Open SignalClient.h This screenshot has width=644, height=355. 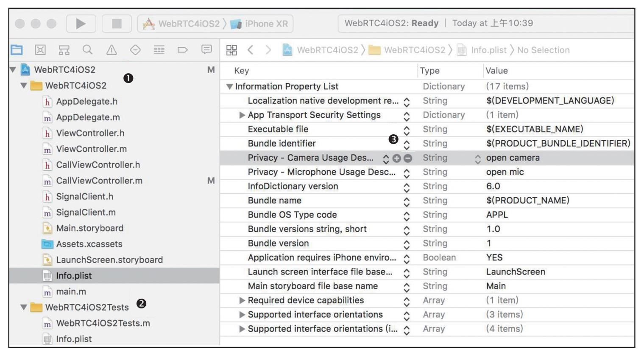pyautogui.click(x=78, y=197)
